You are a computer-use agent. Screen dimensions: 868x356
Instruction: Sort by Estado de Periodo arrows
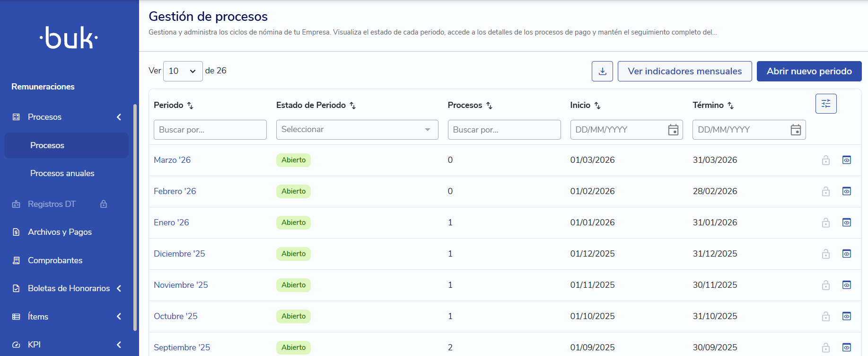pos(352,106)
